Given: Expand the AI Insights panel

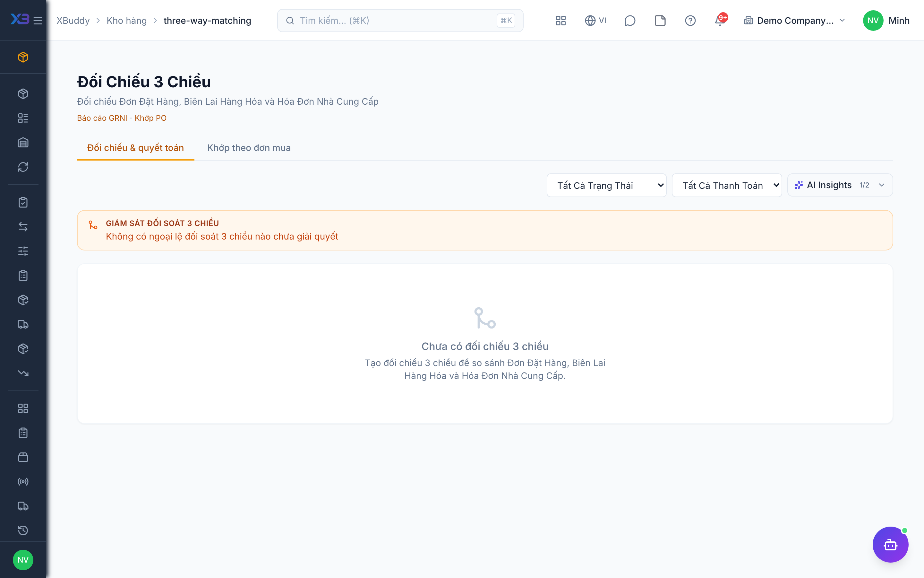Looking at the screenshot, I should coord(840,185).
